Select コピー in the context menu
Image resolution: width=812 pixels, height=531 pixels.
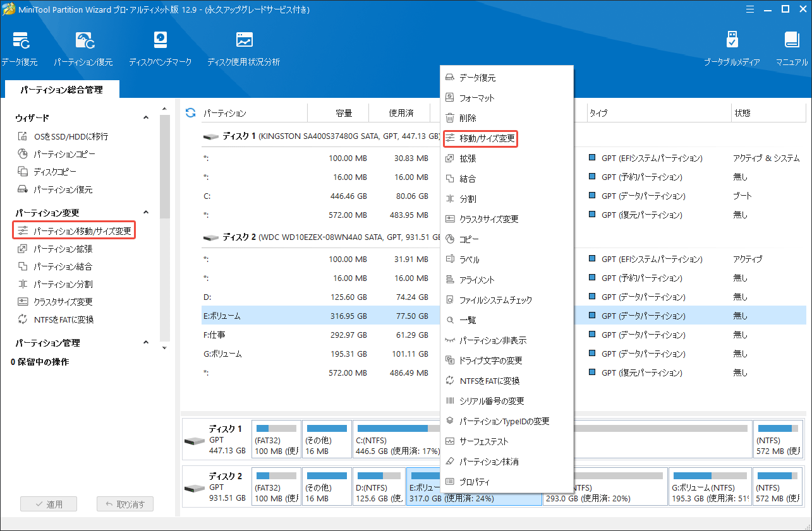(507, 239)
